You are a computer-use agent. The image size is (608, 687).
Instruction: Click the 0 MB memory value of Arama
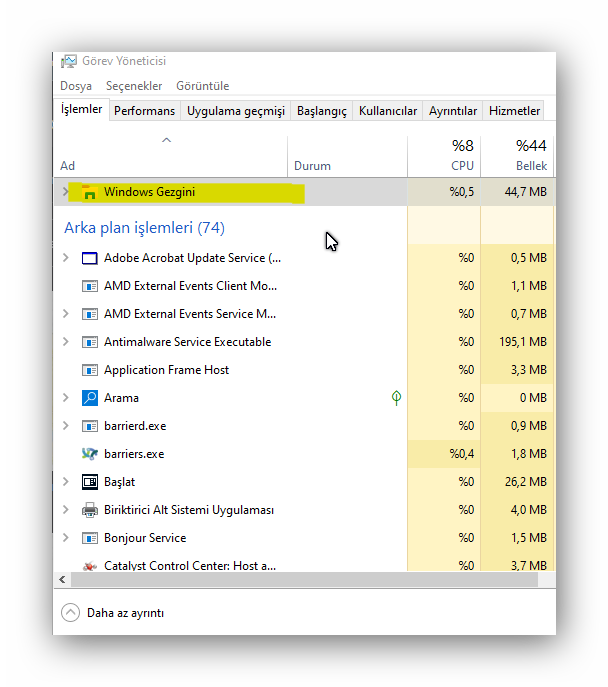[533, 398]
